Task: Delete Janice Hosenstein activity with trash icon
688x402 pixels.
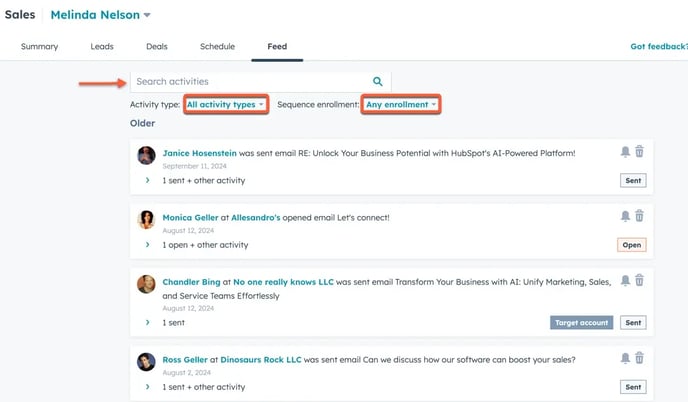Action: click(x=640, y=151)
